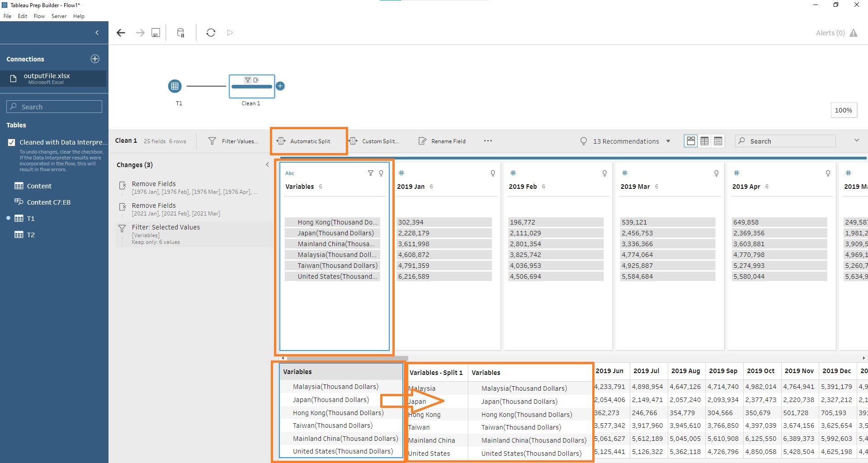Viewport: 868px width, 463px height.
Task: Click profile scrollbar right arrow
Action: pos(863,358)
